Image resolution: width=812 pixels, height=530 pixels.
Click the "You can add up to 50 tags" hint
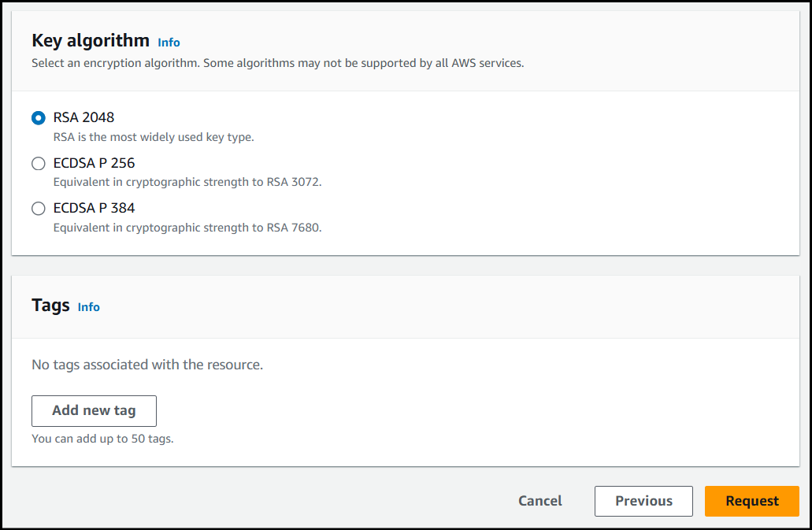click(102, 439)
